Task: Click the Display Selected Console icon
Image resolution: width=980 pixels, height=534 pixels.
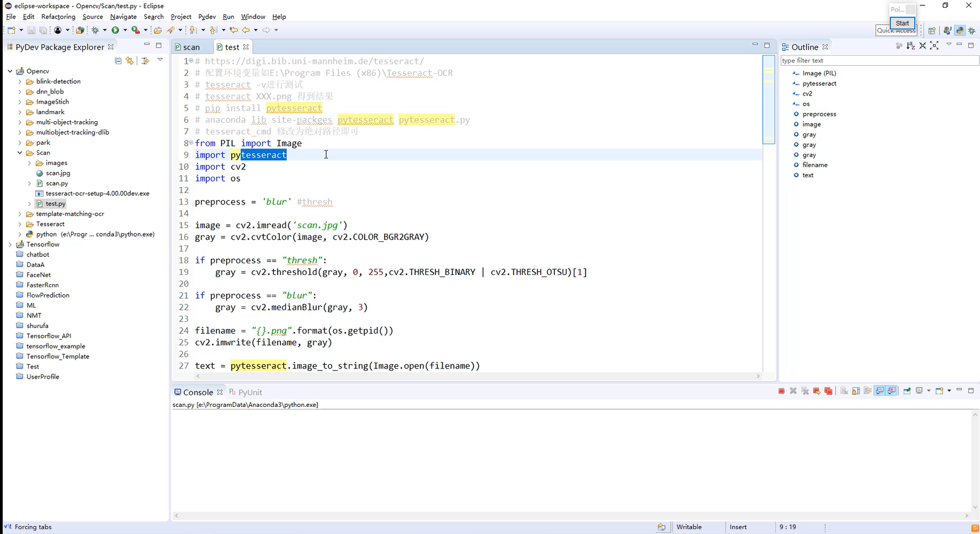Action: [x=920, y=391]
